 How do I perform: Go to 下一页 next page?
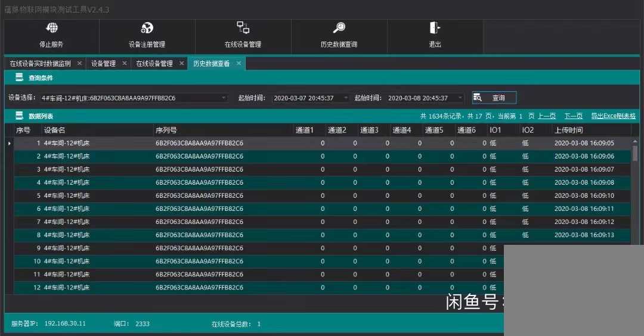point(574,116)
